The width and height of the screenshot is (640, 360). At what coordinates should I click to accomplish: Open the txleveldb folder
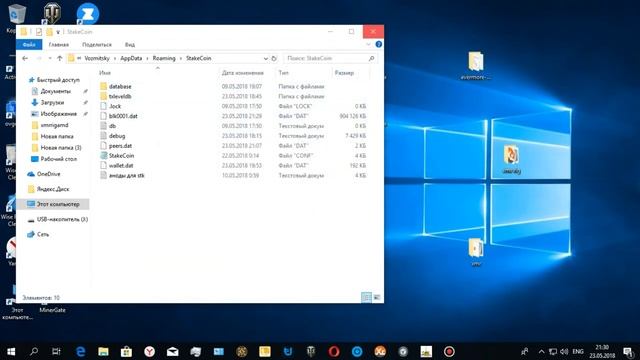120,96
